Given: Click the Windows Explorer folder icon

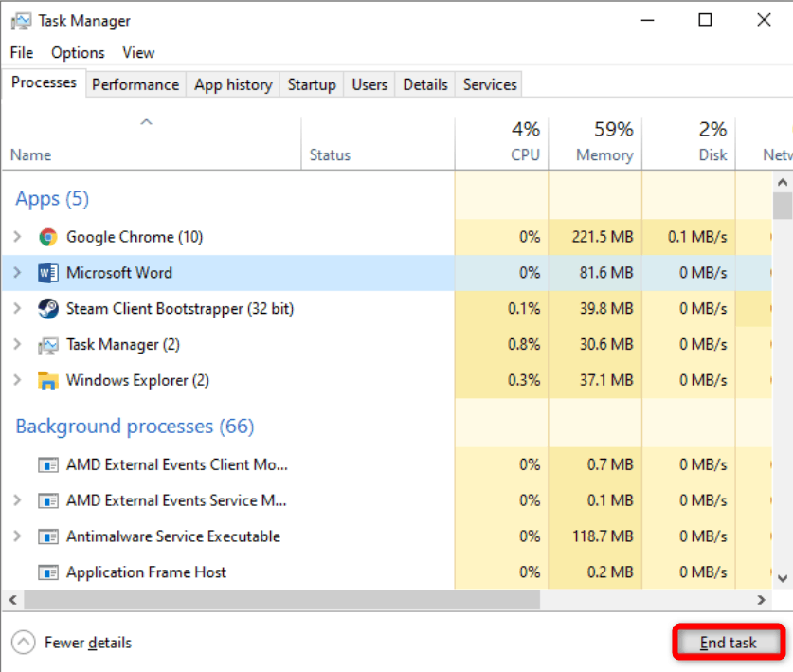Looking at the screenshot, I should pos(48,380).
